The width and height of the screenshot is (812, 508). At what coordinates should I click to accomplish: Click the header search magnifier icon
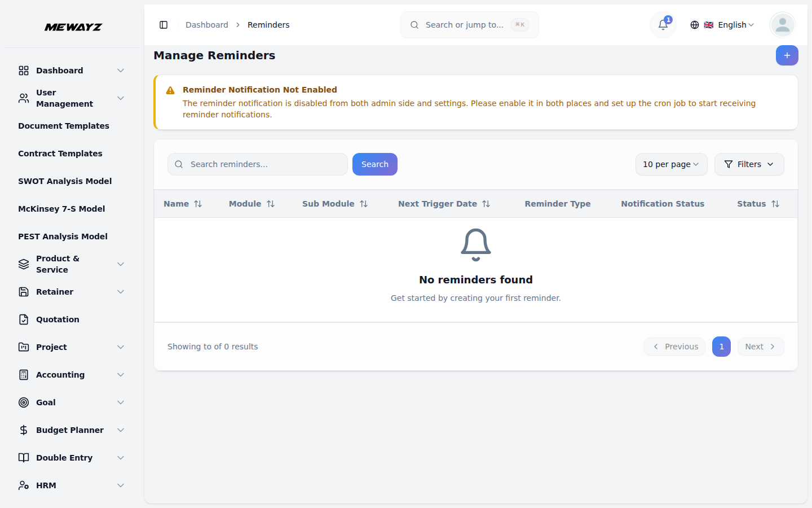pyautogui.click(x=414, y=25)
